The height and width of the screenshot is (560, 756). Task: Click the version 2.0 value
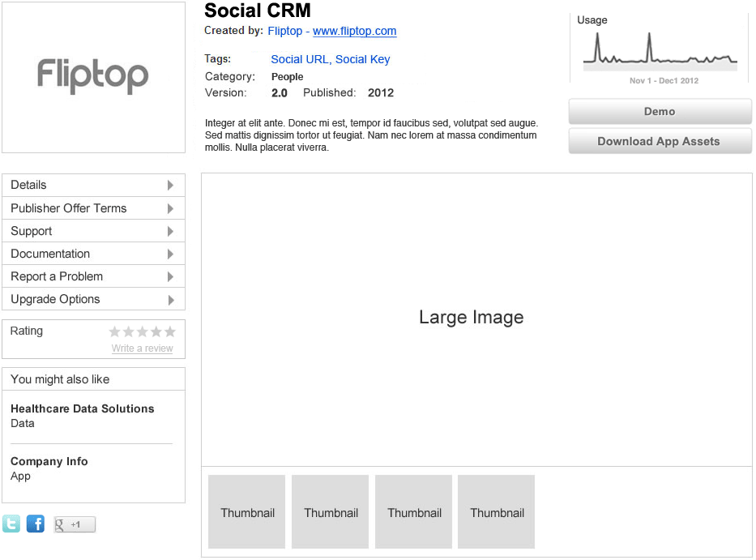click(x=280, y=93)
